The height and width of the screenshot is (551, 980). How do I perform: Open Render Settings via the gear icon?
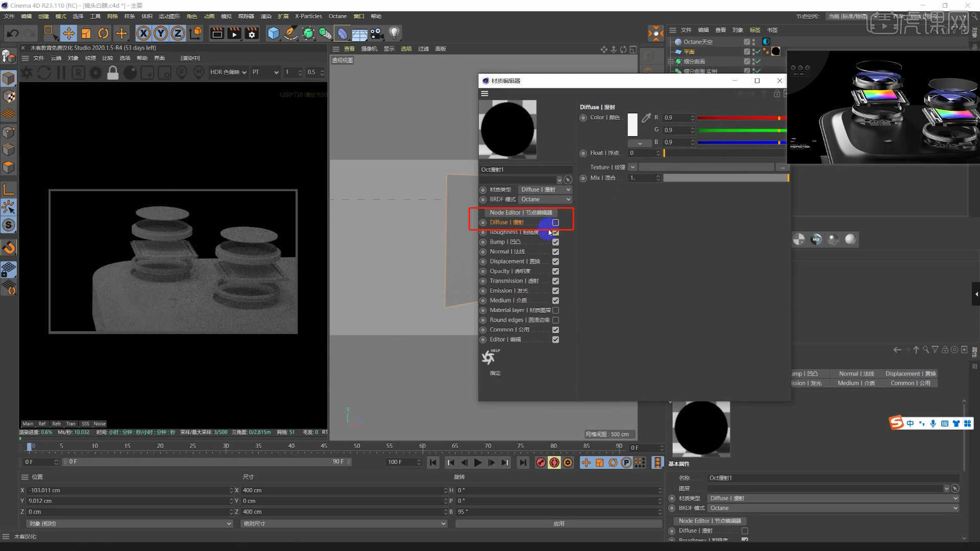pyautogui.click(x=252, y=33)
